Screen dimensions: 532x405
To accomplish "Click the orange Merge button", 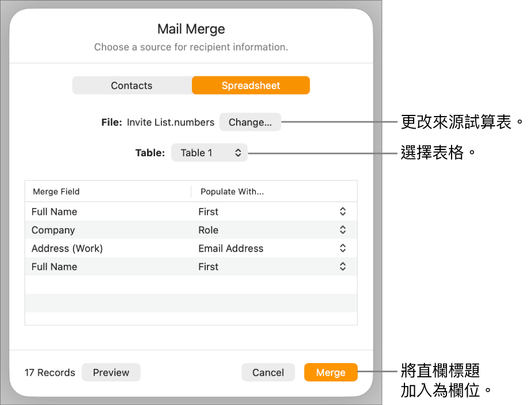I will (330, 372).
